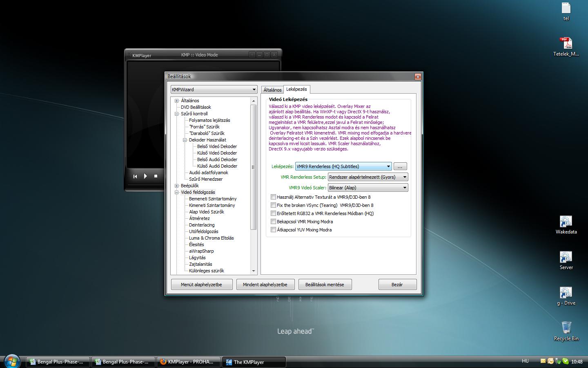Screen dimensions: 588x368
Task: Select the g - Drive shortcut icon
Action: [x=566, y=296]
